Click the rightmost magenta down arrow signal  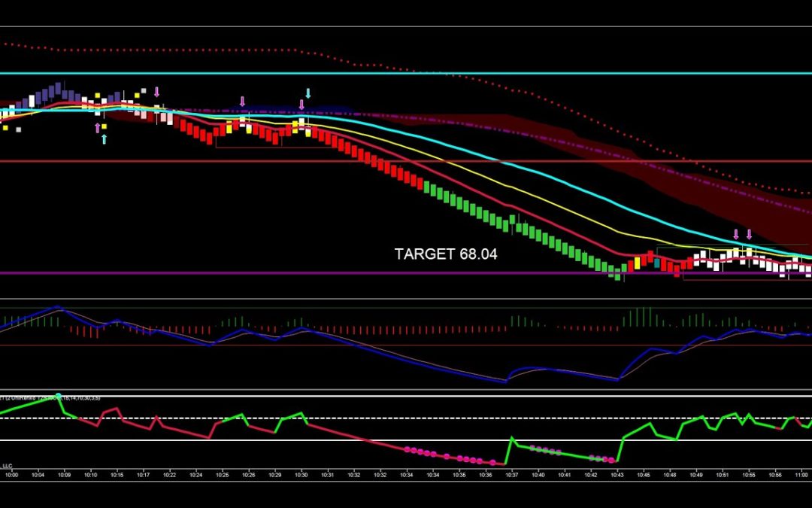(x=749, y=234)
